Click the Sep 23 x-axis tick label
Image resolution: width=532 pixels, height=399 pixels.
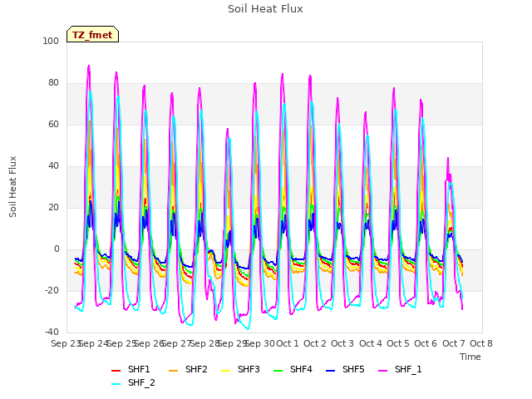pos(65,343)
